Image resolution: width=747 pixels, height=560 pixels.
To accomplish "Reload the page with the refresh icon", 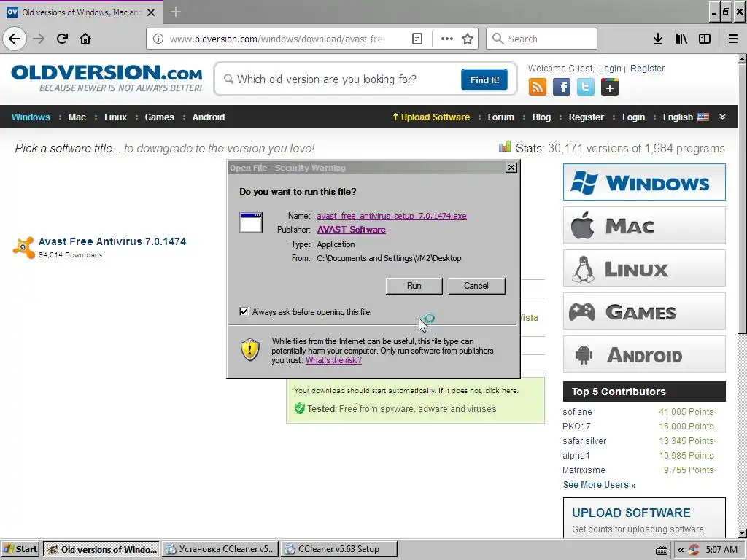I will 63,39.
